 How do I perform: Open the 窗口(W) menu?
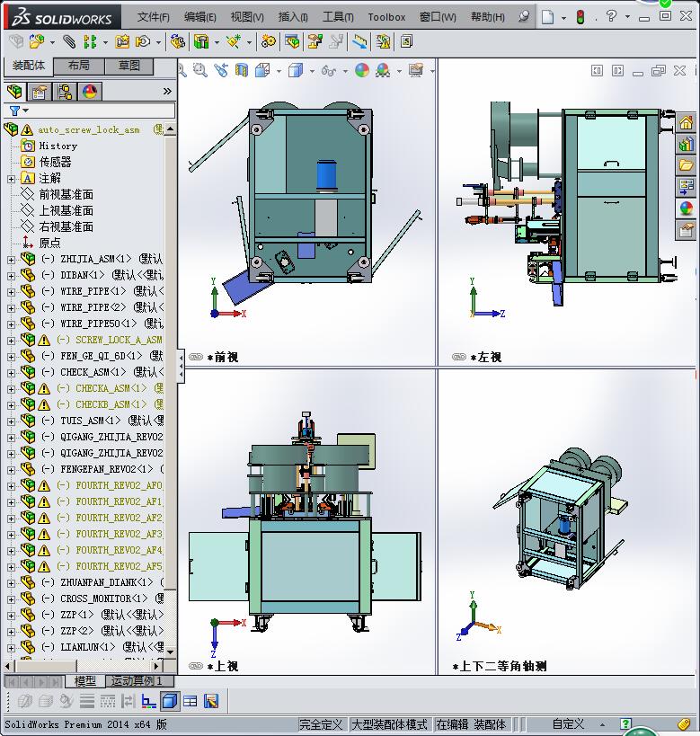pyautogui.click(x=438, y=17)
